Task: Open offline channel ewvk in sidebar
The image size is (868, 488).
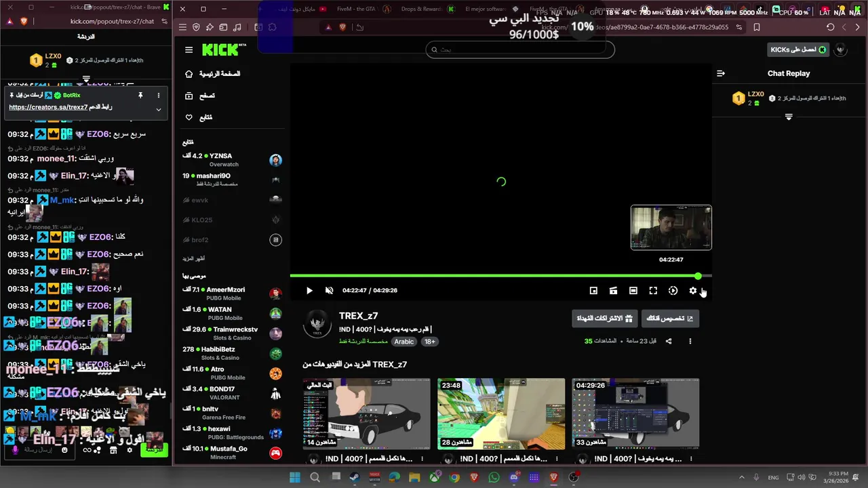Action: pos(232,200)
